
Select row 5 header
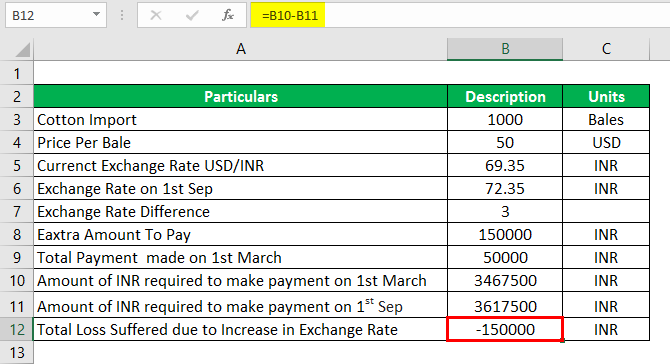(17, 166)
